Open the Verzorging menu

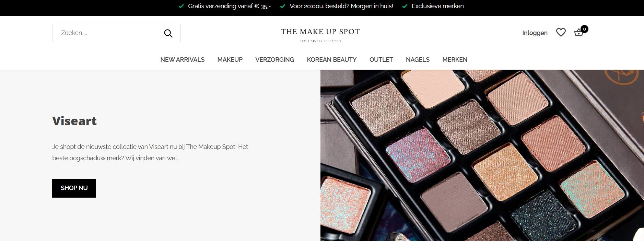pos(274,60)
